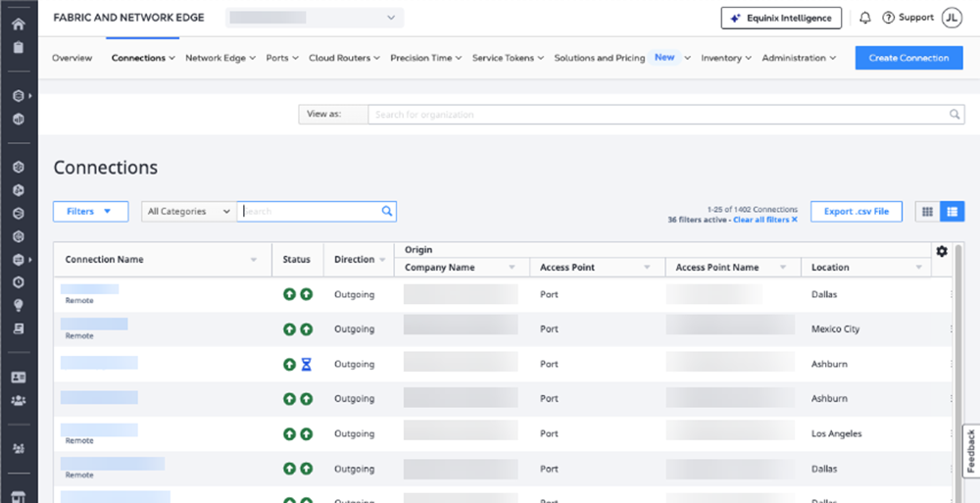
Task: Open the Ports menu
Action: 282,58
